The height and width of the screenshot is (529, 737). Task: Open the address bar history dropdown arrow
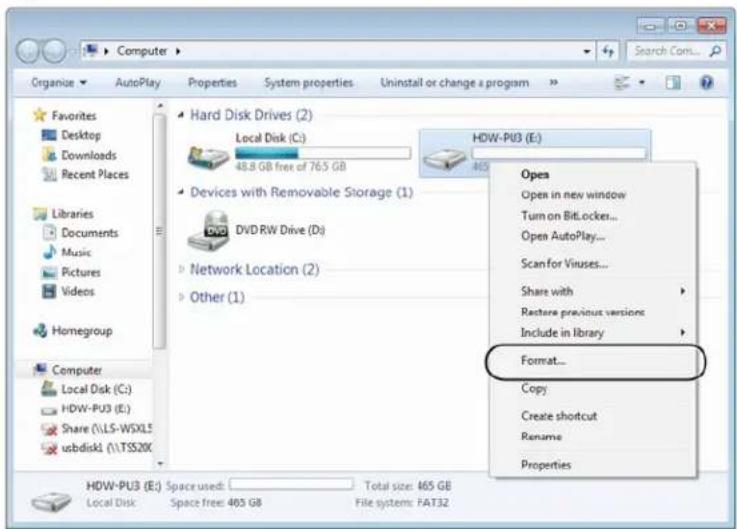[587, 51]
